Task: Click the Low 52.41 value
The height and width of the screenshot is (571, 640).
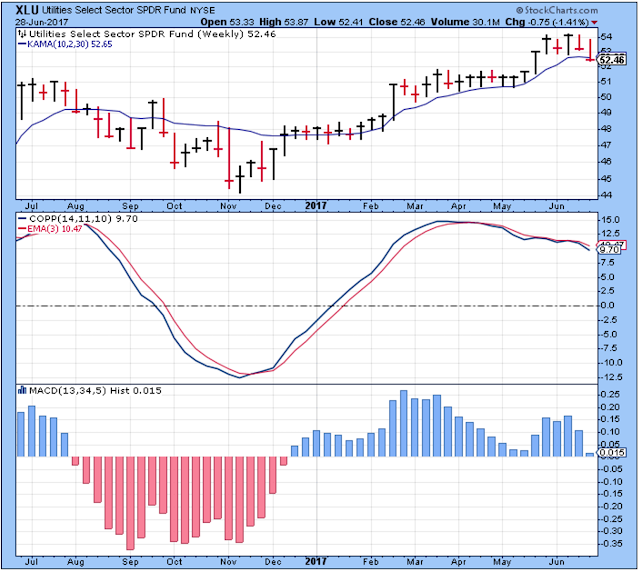Action: click(338, 22)
